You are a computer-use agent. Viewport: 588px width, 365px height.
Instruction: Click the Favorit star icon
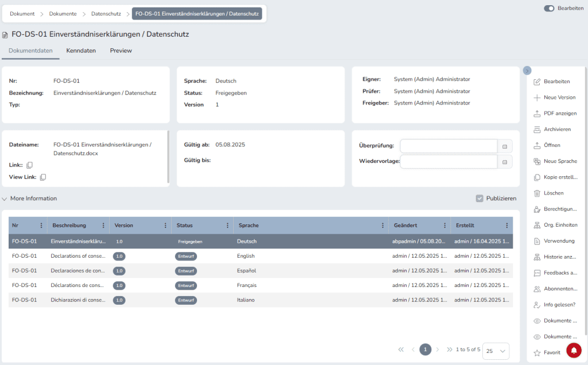point(537,353)
